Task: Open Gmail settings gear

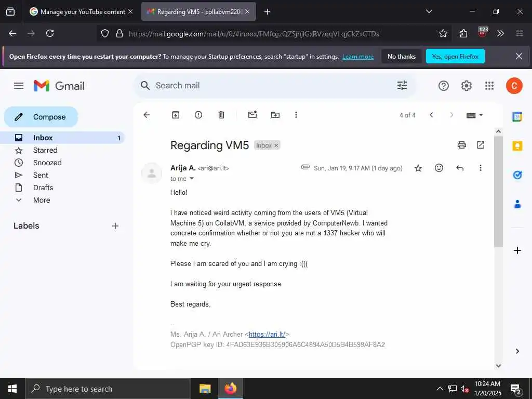Action: point(467,86)
